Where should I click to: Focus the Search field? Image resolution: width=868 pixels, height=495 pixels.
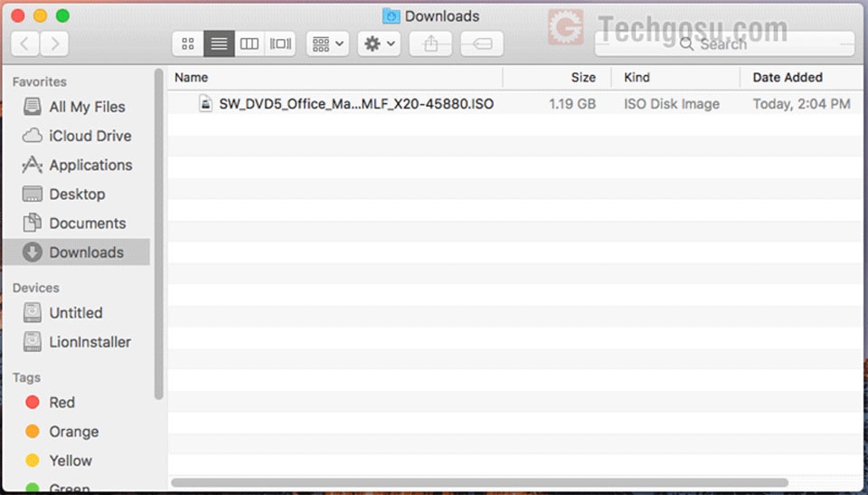(724, 43)
